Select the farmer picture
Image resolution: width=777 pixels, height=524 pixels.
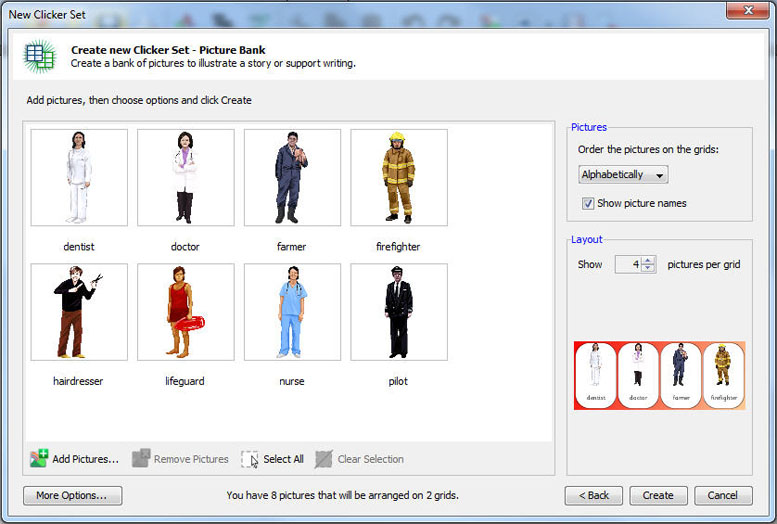(292, 177)
